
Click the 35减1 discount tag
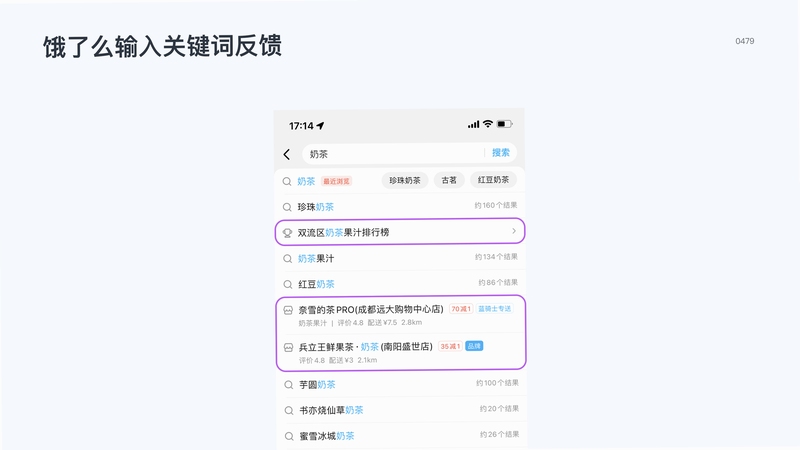[450, 346]
